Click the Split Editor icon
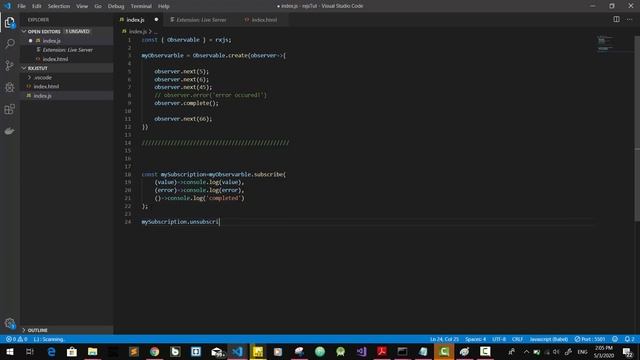The width and height of the screenshot is (640, 360). tap(616, 19)
